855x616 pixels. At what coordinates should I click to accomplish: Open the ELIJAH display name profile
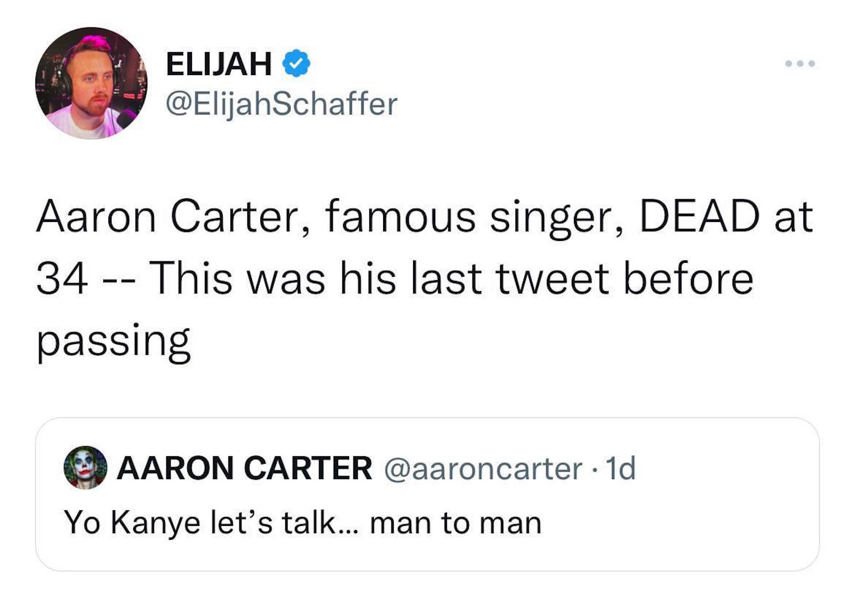(219, 64)
